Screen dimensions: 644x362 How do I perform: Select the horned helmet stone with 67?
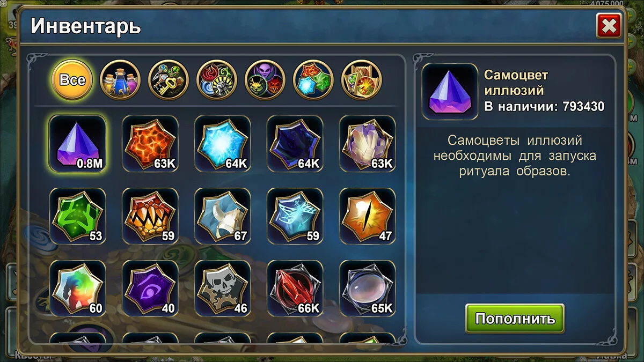[222, 216]
